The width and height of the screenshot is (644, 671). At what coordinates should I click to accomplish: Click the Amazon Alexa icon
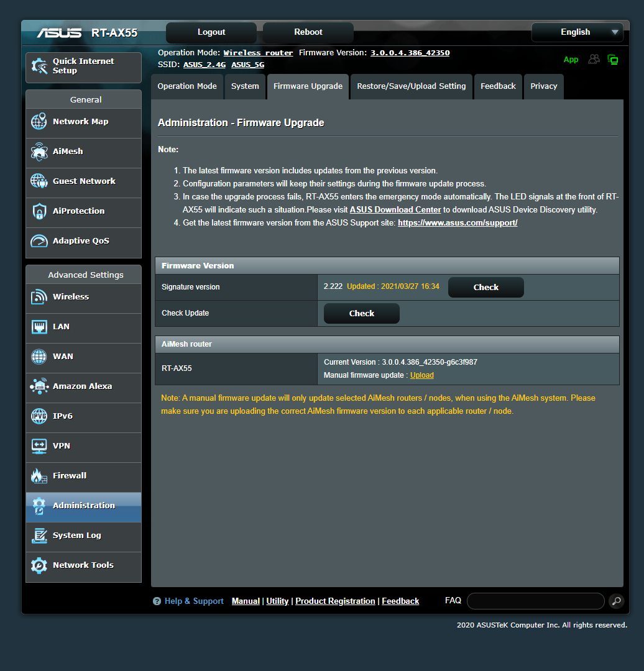coord(39,386)
